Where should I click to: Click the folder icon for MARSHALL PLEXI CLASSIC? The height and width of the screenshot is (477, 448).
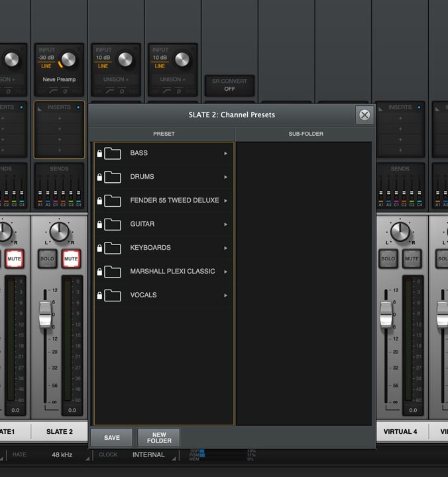(112, 272)
